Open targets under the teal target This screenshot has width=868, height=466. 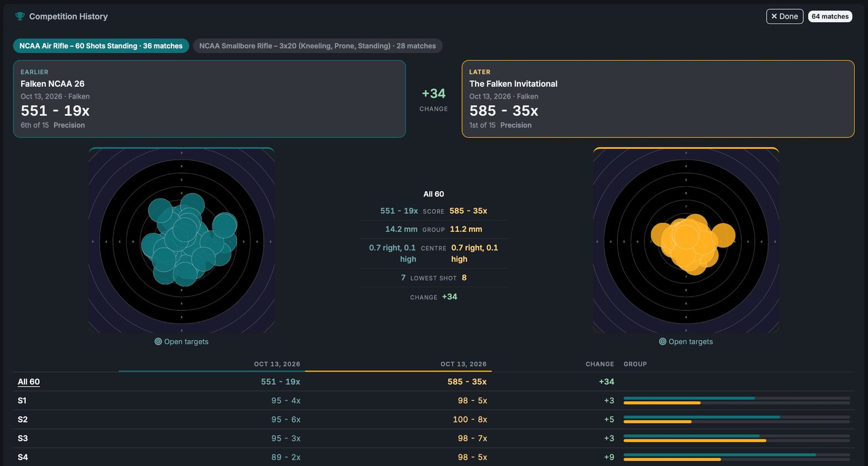point(181,341)
